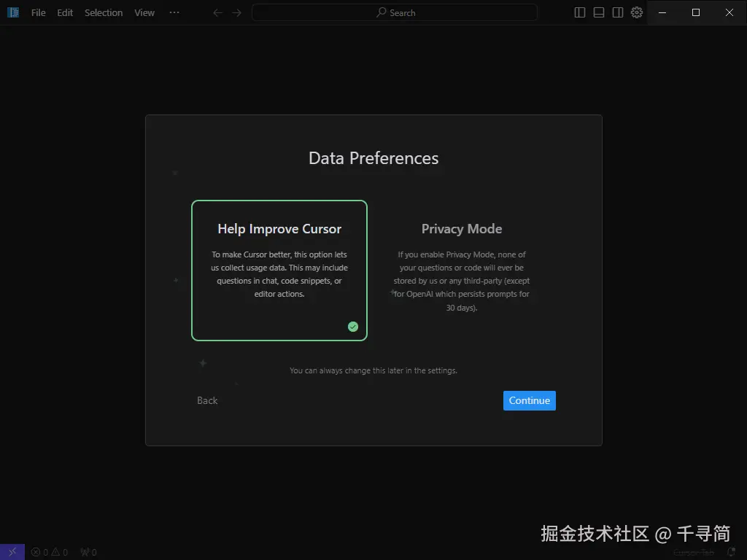Click the Cursor app logo icon

coord(13,12)
